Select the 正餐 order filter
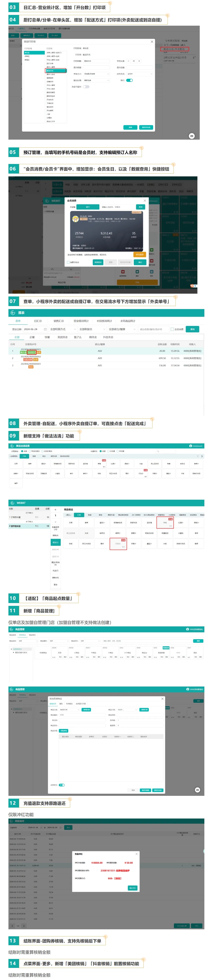Viewport: 208px width, 980px height. 32,337
